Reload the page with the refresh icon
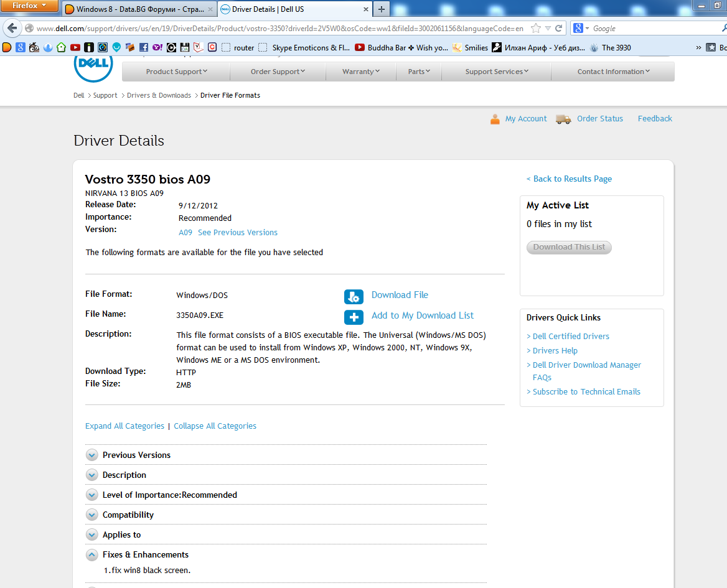Image resolution: width=727 pixels, height=588 pixels. 559,28
